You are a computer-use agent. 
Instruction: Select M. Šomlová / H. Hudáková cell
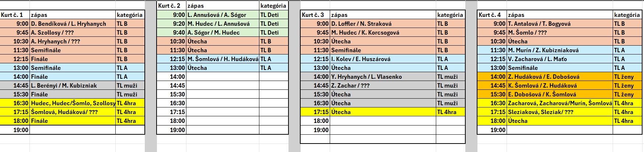point(223,59)
